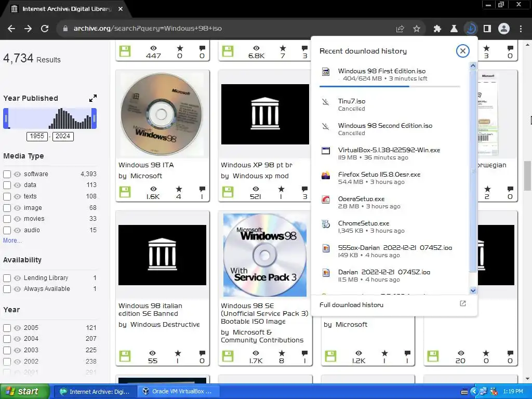532x399 pixels.
Task: Open the Windows start menu
Action: [24, 392]
